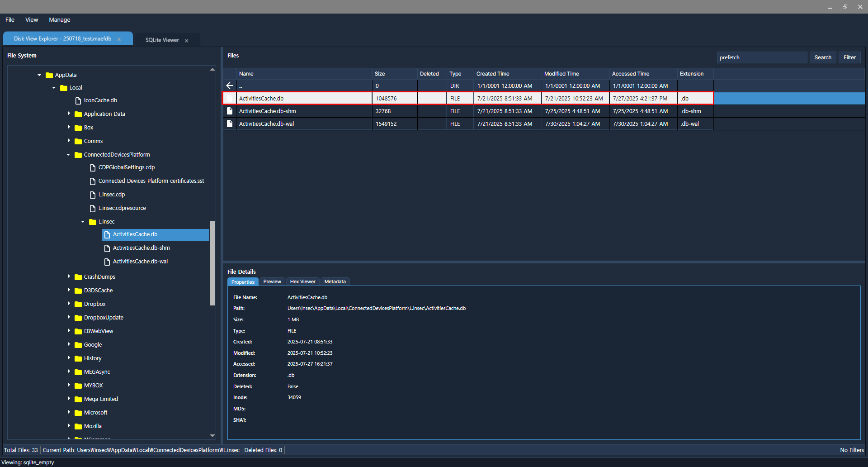This screenshot has width=868, height=467.
Task: Click the IconCache.db file icon in tree
Action: click(78, 100)
